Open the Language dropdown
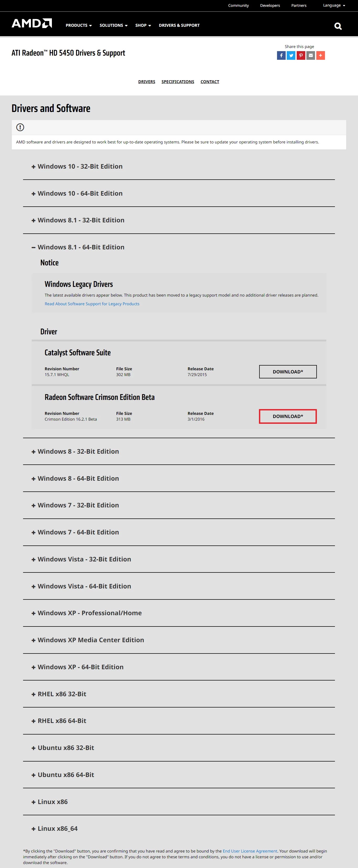The image size is (358, 868). (x=334, y=6)
